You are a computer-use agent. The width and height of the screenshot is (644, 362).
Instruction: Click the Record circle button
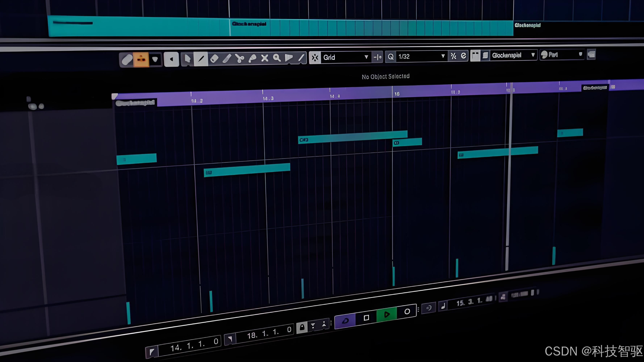coord(407,312)
